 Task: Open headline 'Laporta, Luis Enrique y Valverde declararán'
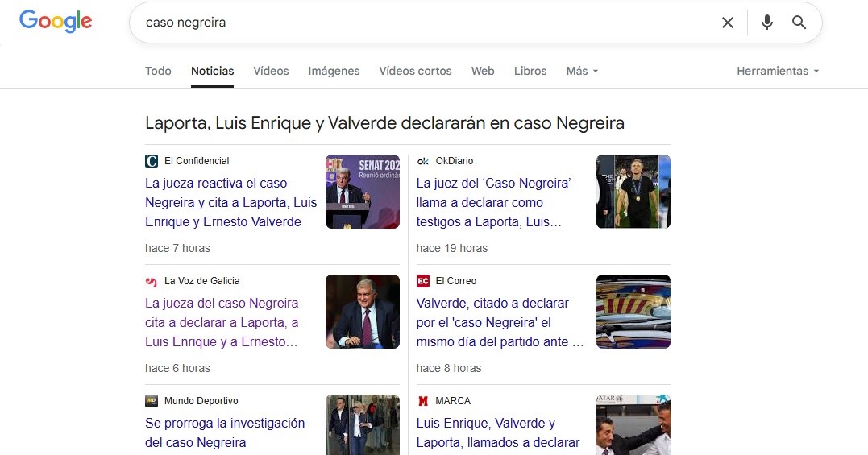click(384, 122)
